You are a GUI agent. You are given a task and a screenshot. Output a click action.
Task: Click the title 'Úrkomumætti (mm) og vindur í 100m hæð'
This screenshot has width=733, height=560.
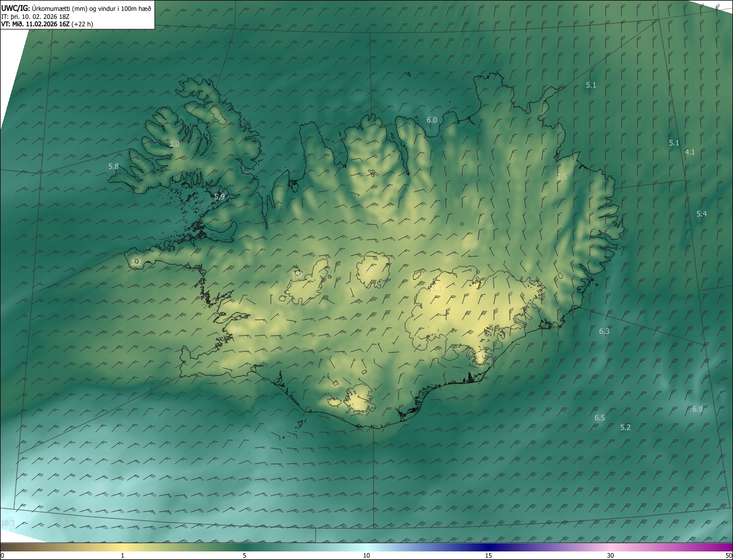click(x=92, y=7)
